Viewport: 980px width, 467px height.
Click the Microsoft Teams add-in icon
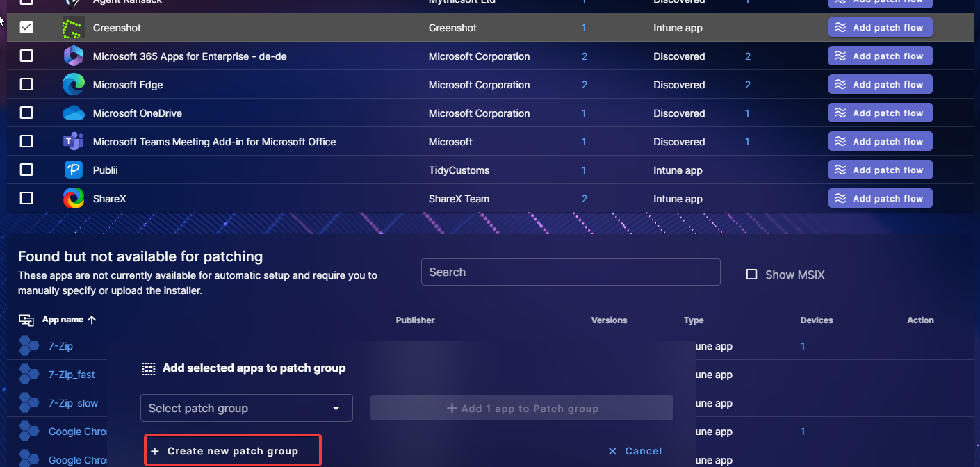click(x=73, y=142)
